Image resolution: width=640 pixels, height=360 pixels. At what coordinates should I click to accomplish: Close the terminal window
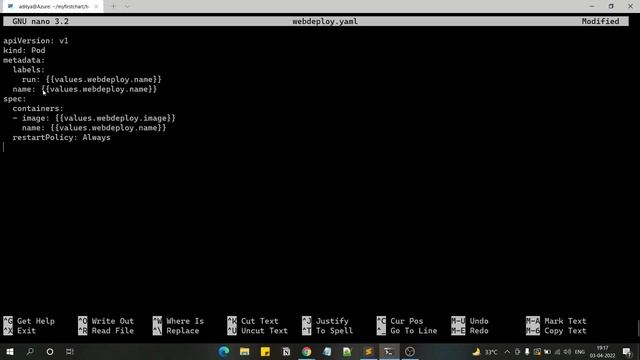630,6
